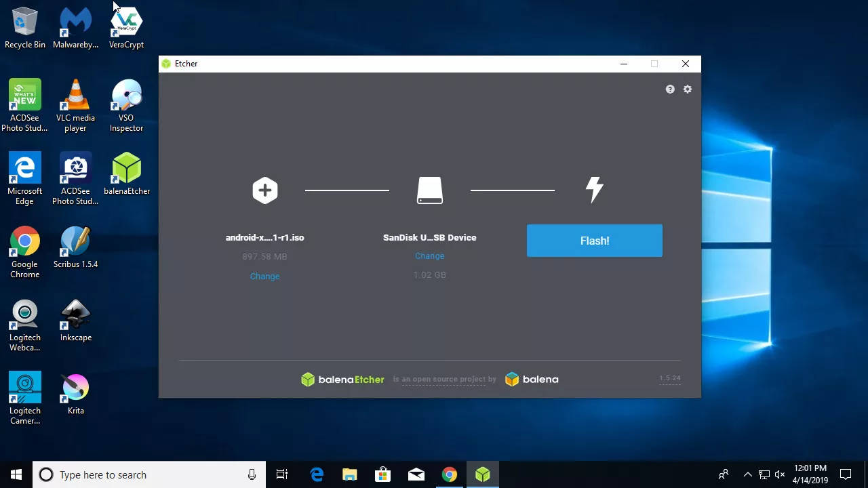
Task: Open the Windows Start menu
Action: pyautogui.click(x=16, y=474)
